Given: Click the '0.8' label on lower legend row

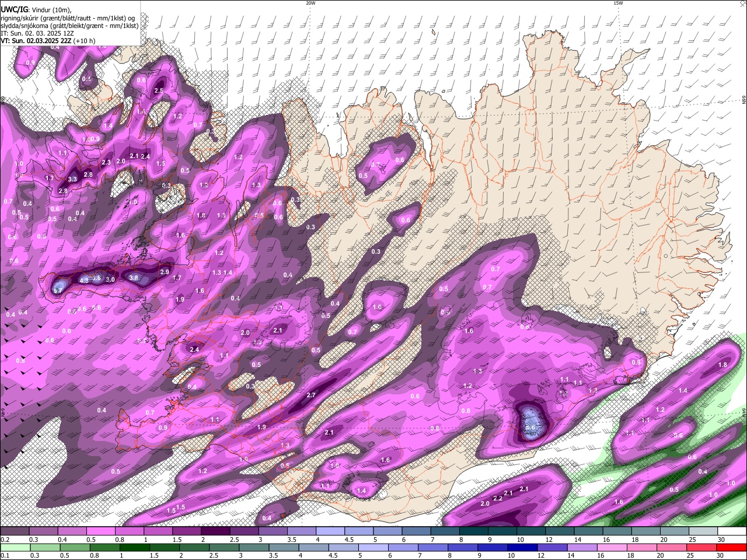Looking at the screenshot, I should coord(93,555).
